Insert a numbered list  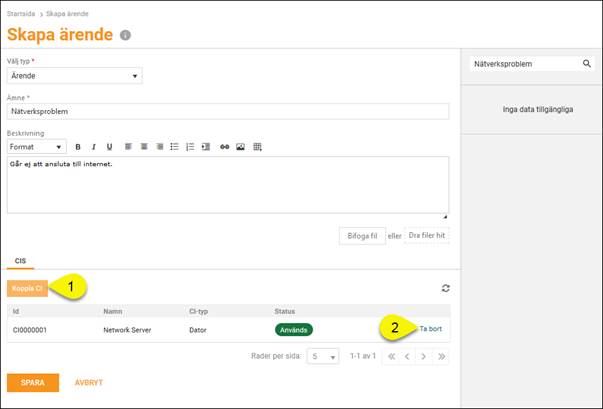click(190, 147)
